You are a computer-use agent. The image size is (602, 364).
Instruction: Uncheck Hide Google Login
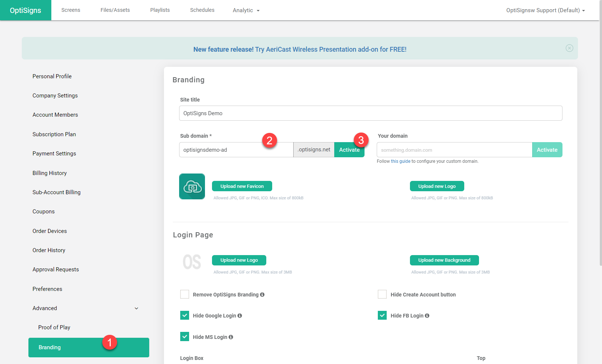point(185,315)
